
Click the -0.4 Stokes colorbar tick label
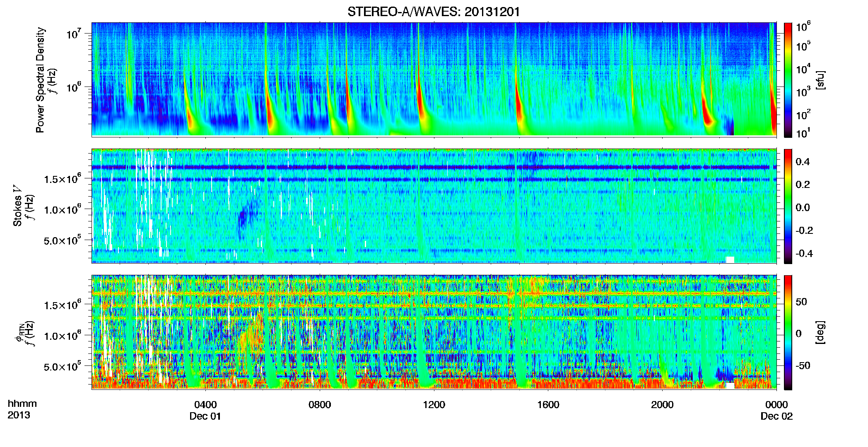(804, 253)
